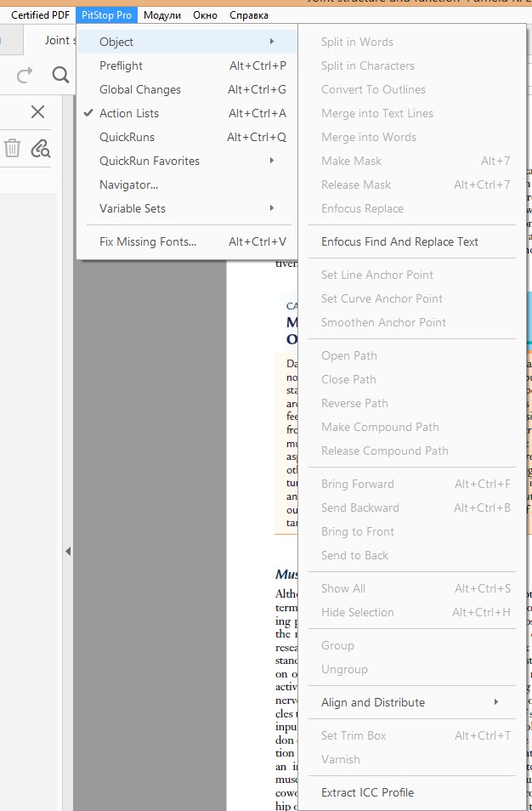
Task: Close the side panel with X
Action: (37, 111)
